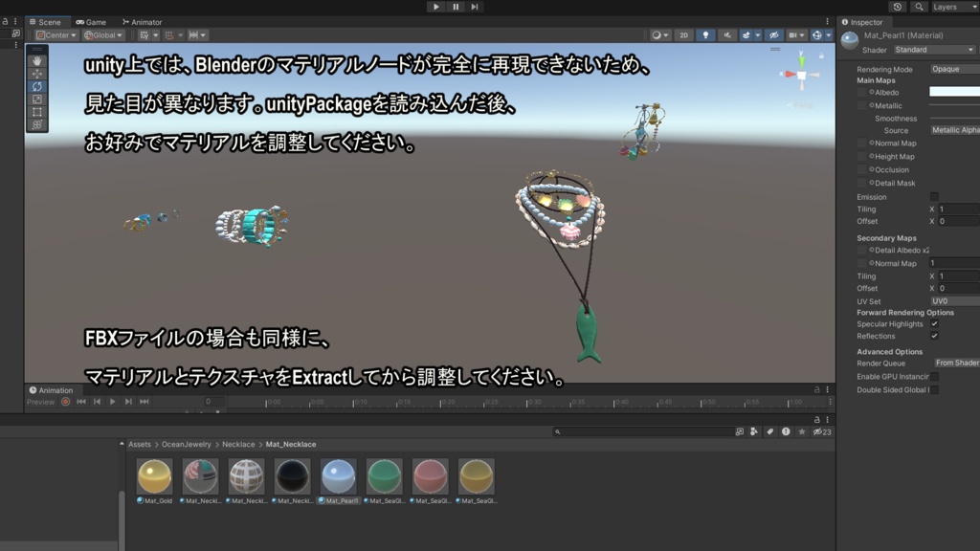
Task: Toggle Enable GPU Instancing checkbox
Action: coord(934,376)
